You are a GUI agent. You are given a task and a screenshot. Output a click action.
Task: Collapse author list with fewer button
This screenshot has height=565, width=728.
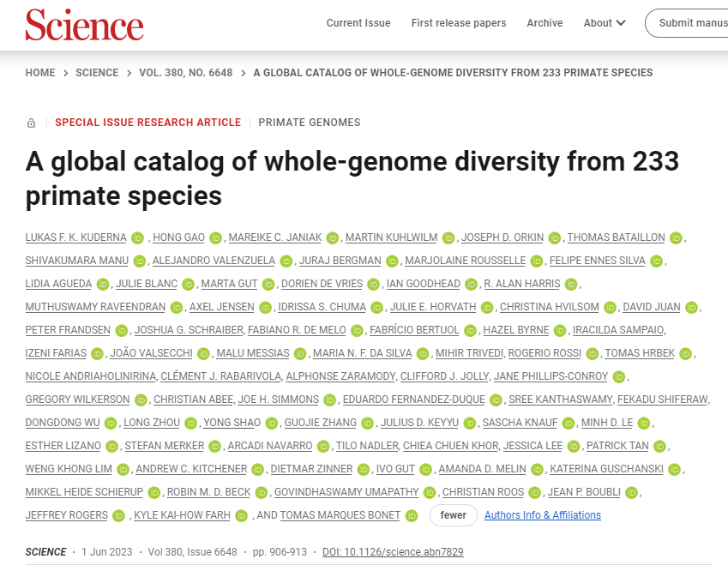tap(454, 515)
